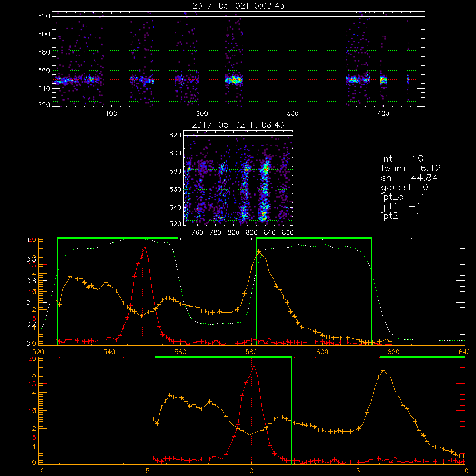Click x-axis label 10 on bottom plot
This screenshot has height=476, width=476.
(x=465, y=471)
